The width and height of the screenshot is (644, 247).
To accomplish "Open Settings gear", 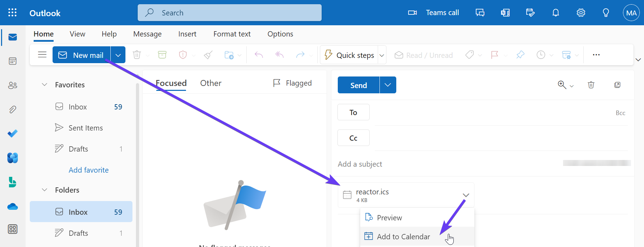I will tap(581, 13).
